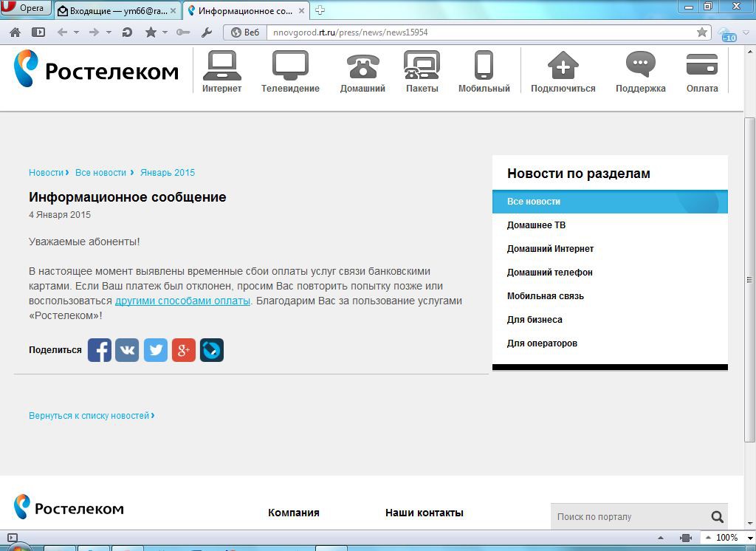Share the article on Google Plus

[184, 350]
